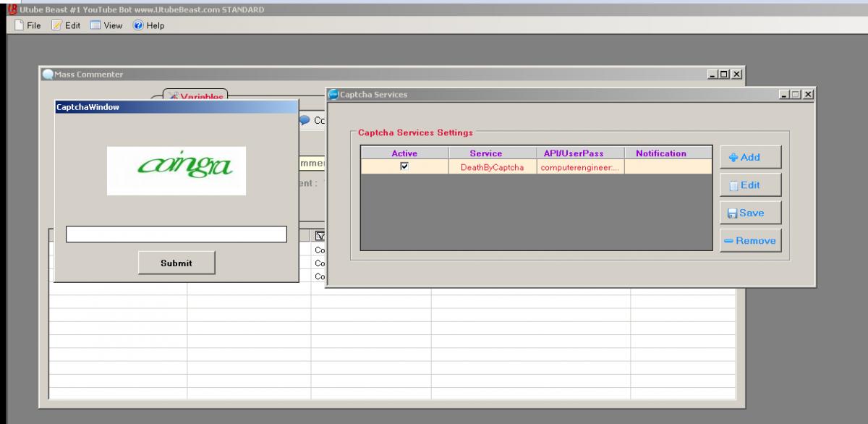Click the Service column header
The height and width of the screenshot is (424, 868).
point(493,153)
